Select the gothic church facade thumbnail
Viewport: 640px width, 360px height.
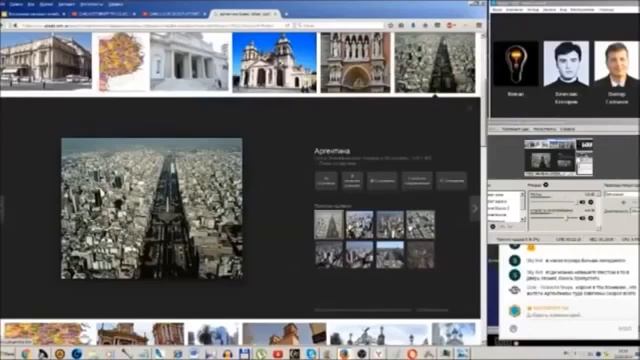click(355, 62)
